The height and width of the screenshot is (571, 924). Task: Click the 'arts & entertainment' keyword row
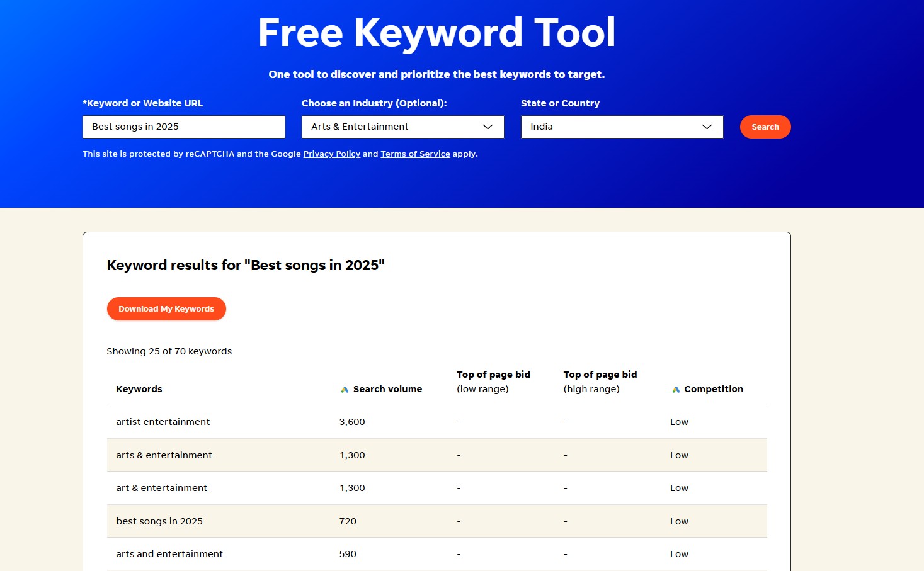coord(164,455)
